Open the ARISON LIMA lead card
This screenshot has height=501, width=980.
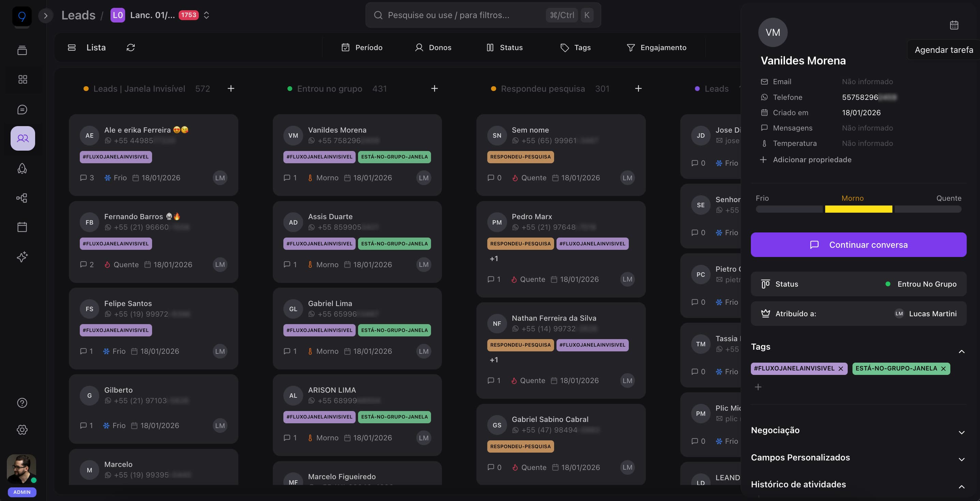tap(357, 415)
